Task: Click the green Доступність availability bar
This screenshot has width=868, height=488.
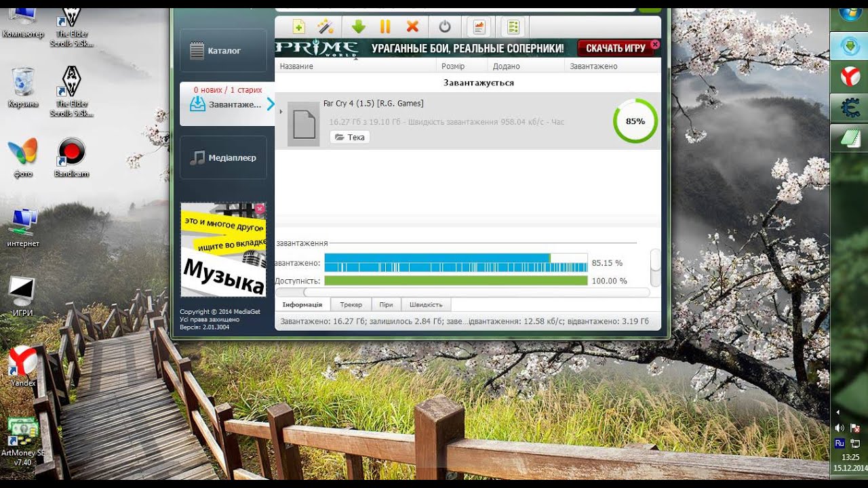Action: coord(456,281)
